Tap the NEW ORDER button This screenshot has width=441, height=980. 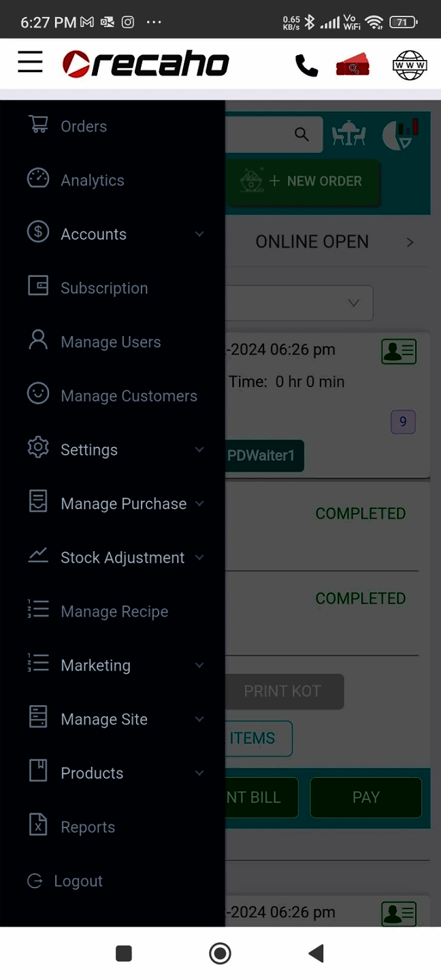click(315, 181)
